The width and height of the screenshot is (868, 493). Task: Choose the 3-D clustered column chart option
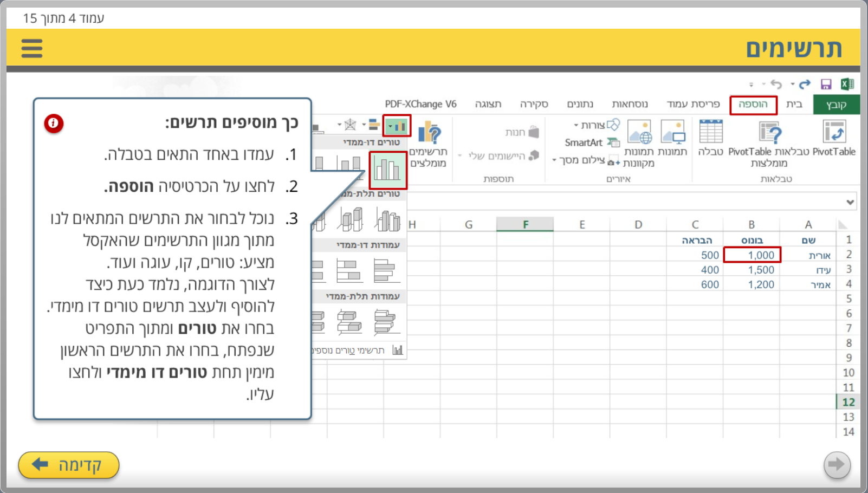(387, 220)
